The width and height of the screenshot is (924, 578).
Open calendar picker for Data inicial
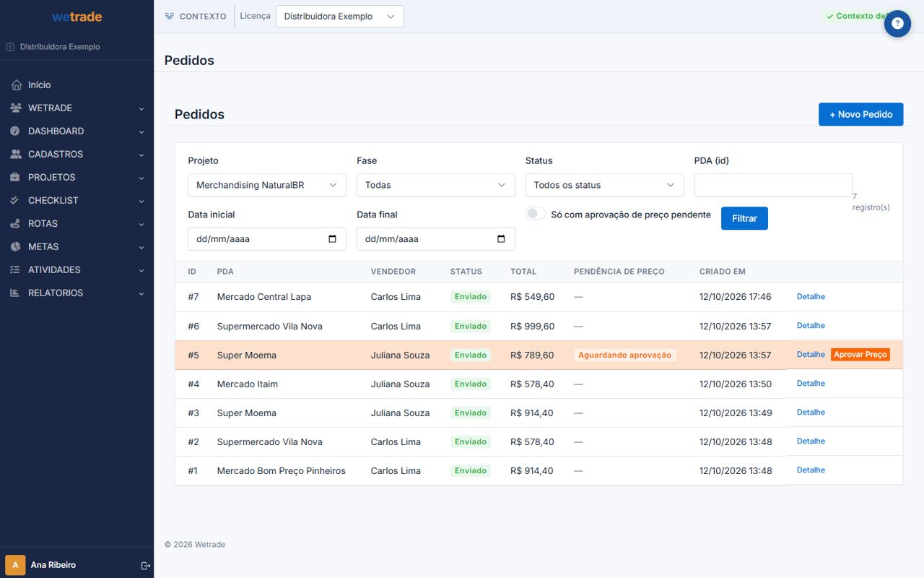pos(332,239)
